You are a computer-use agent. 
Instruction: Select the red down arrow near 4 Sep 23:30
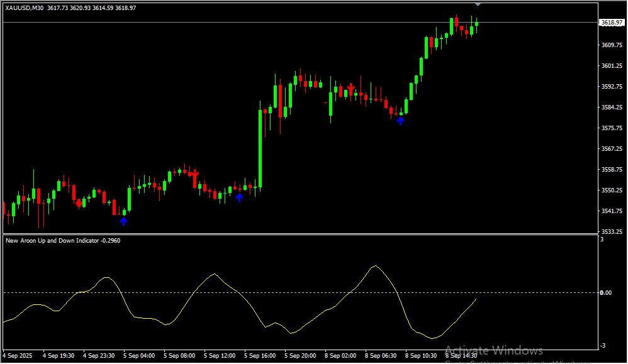pyautogui.click(x=79, y=203)
